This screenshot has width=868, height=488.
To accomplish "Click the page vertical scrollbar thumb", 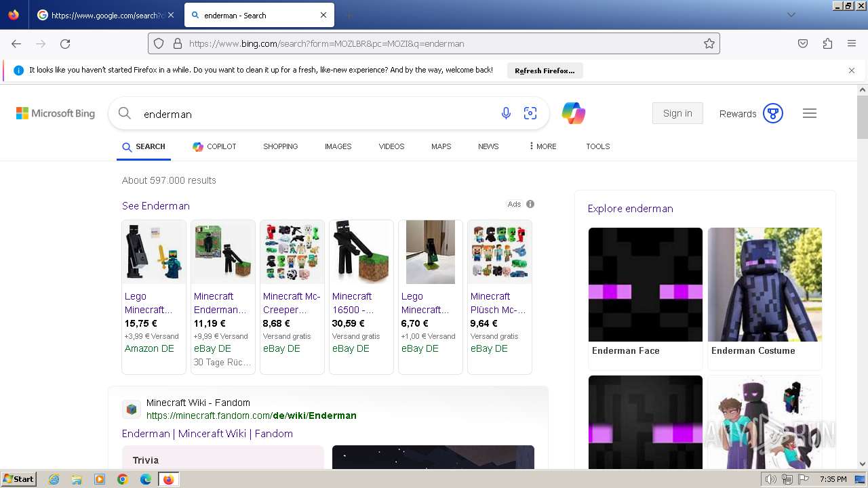I will pyautogui.click(x=863, y=117).
